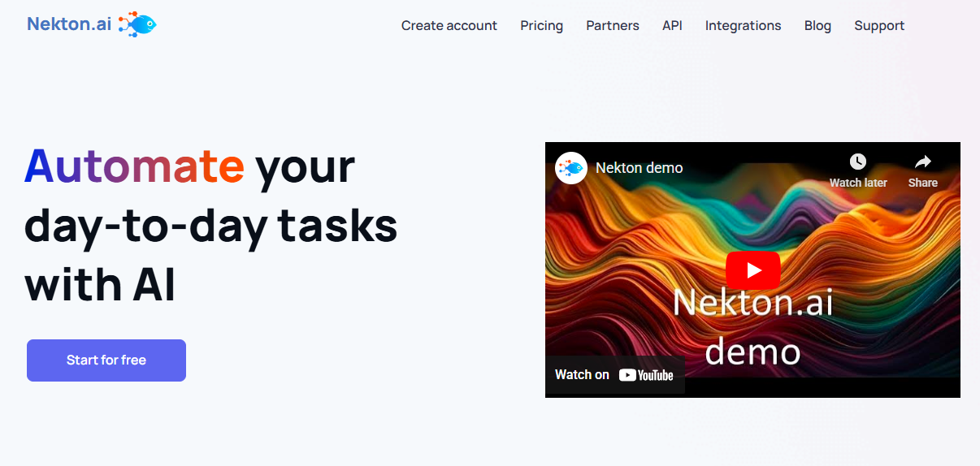Click the channel avatar in video header
Screen dimensions: 980x466
(x=571, y=168)
